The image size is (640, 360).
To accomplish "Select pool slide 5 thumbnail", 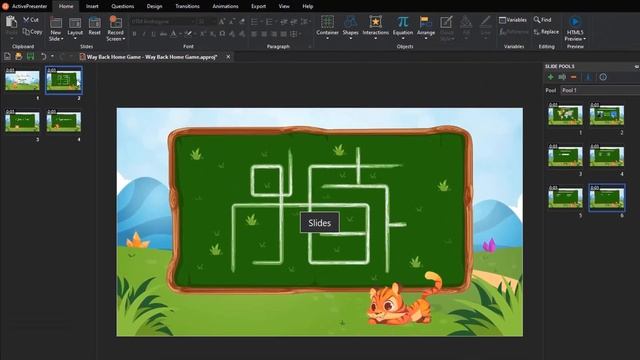I will (x=565, y=197).
